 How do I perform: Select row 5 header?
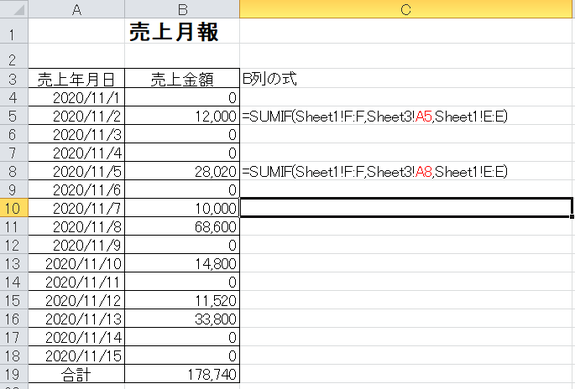[x=14, y=116]
